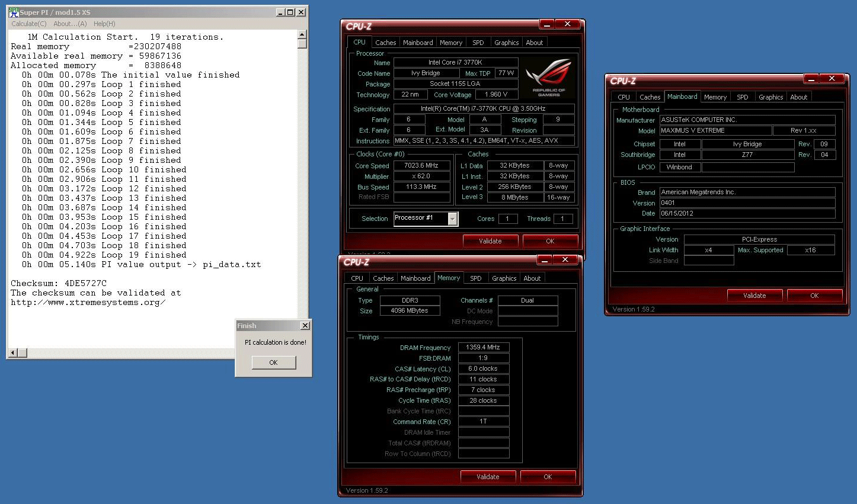Click the ROG Republic of Gamers logo
This screenshot has height=504, width=857.
548,77
